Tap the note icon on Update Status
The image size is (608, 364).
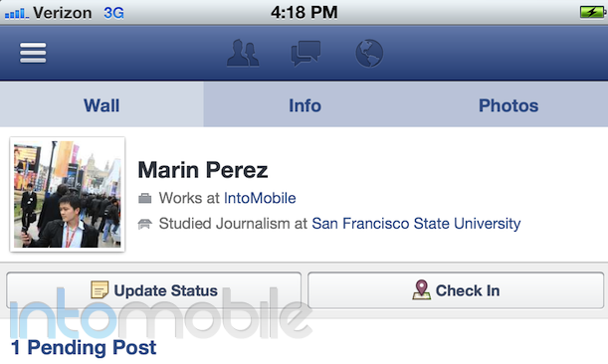(x=100, y=290)
